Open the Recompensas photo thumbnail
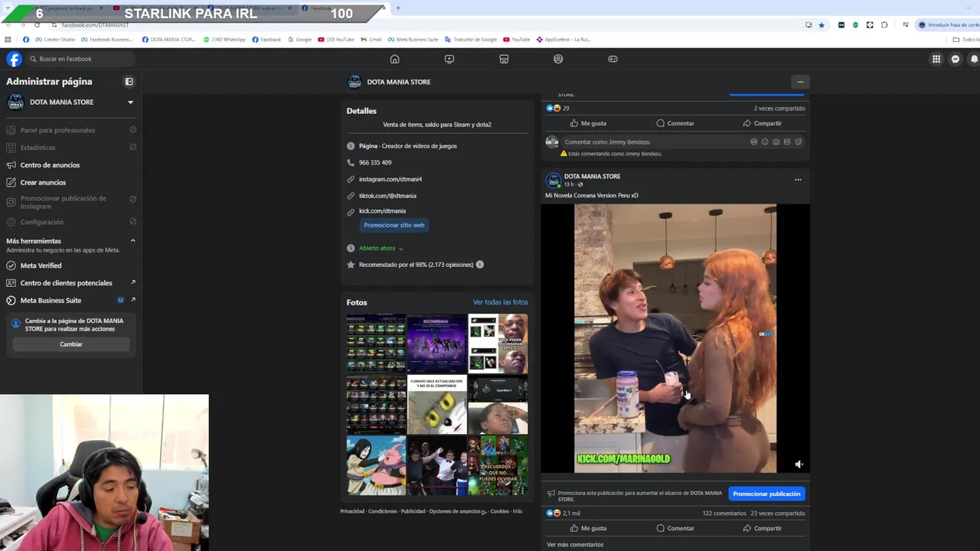Image resolution: width=980 pixels, height=551 pixels. [x=436, y=344]
